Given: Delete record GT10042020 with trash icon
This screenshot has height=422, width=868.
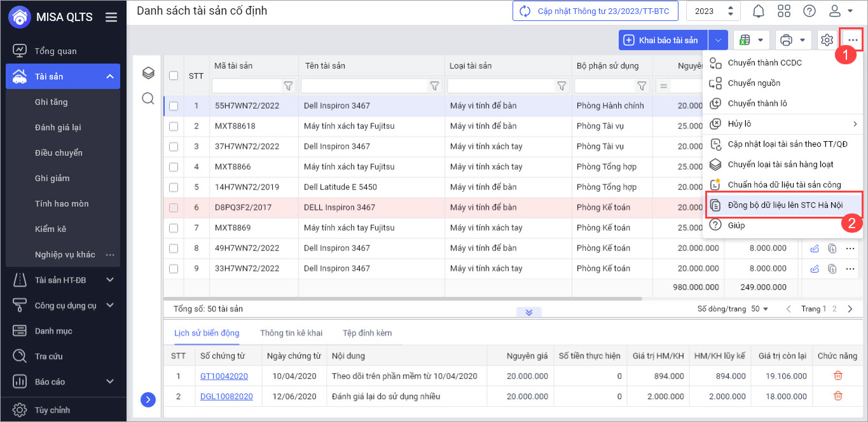Looking at the screenshot, I should coord(837,376).
